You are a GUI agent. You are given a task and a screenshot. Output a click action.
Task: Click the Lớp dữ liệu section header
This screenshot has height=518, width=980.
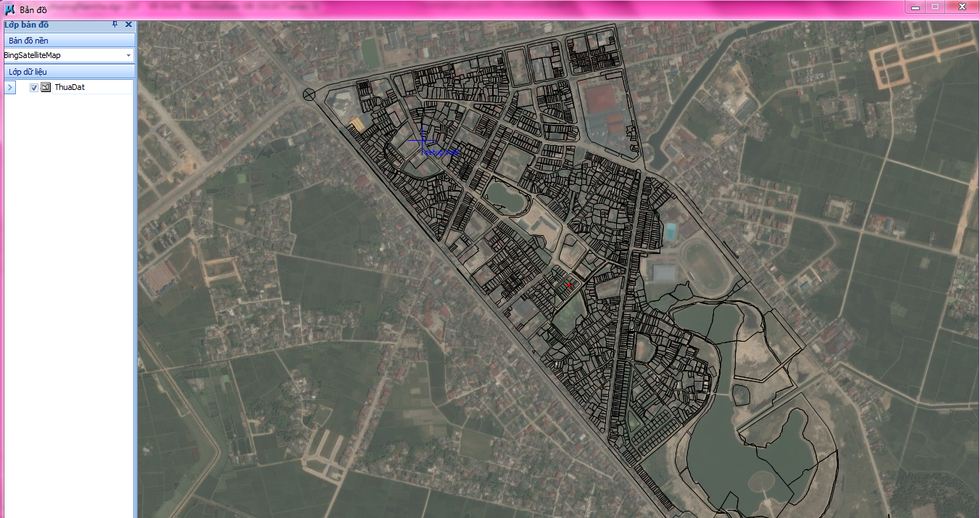click(x=68, y=72)
